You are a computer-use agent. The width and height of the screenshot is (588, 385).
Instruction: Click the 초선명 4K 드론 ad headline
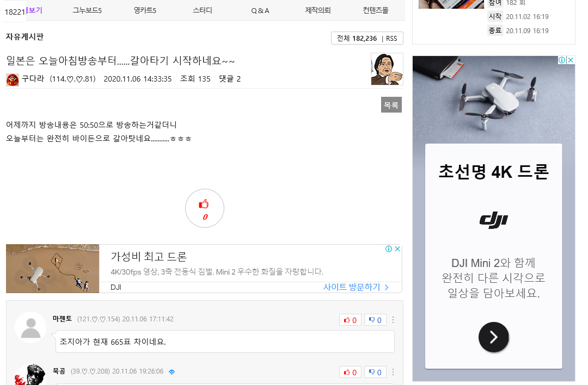(x=493, y=172)
